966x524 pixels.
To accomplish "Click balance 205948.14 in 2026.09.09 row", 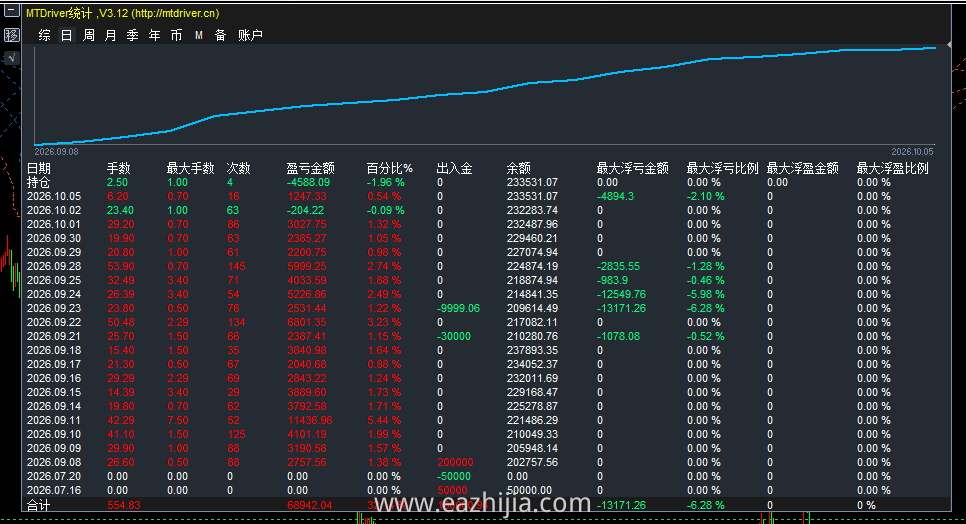I will pyautogui.click(x=532, y=448).
